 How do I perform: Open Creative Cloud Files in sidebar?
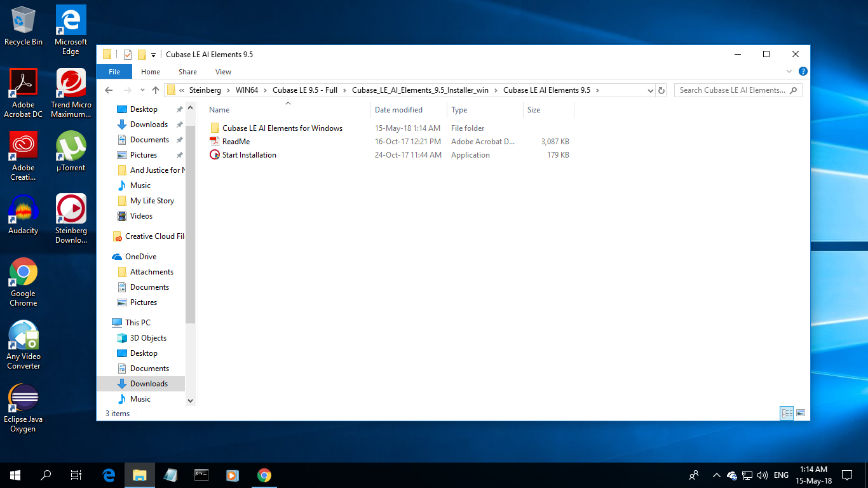(x=154, y=236)
